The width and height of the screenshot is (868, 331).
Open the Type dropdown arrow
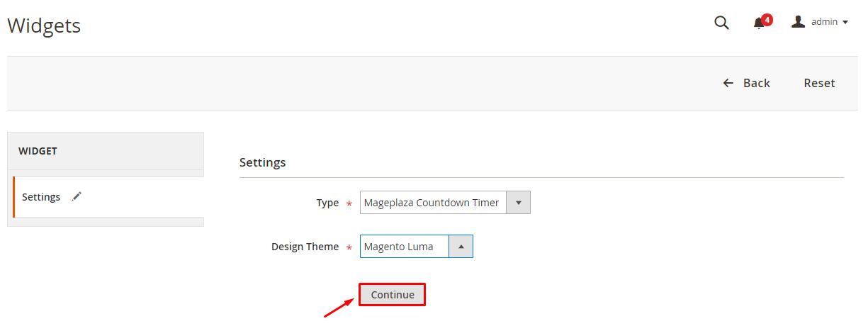coord(519,203)
